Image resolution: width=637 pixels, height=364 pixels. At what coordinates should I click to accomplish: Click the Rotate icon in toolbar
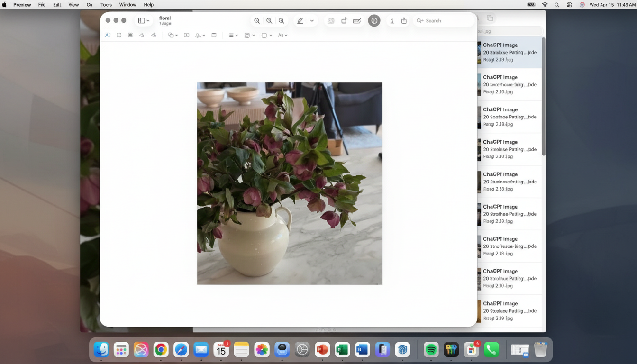[x=344, y=21]
